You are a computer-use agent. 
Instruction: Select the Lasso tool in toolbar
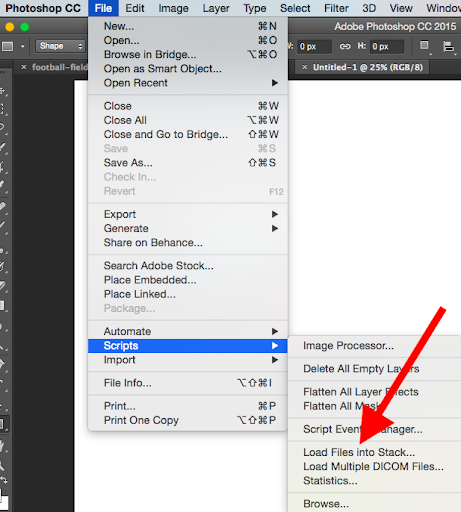(3, 127)
